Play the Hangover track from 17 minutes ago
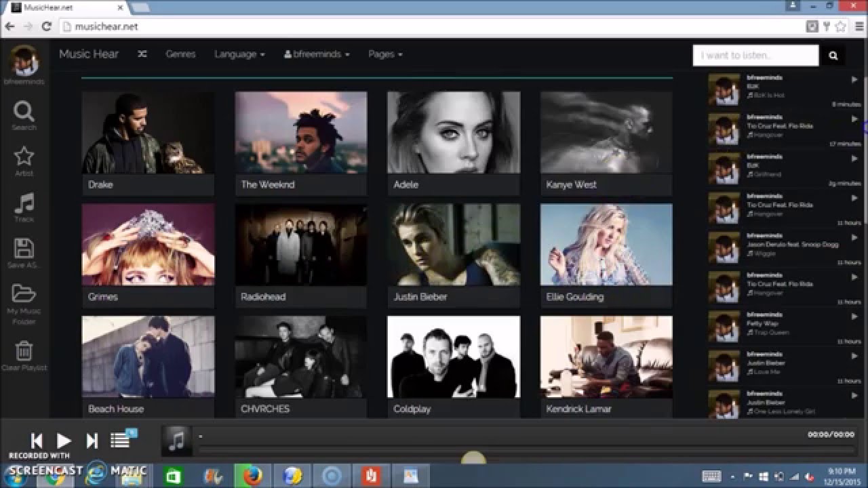Image resolution: width=868 pixels, height=488 pixels. click(x=854, y=119)
